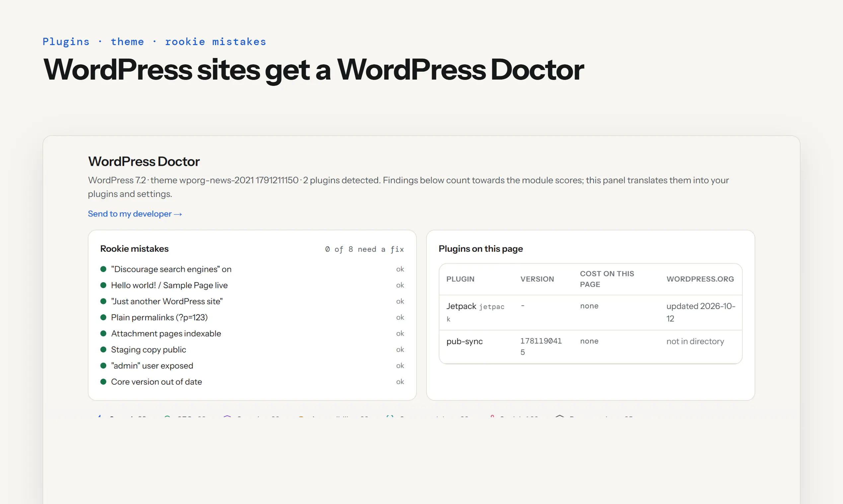Click the WORDPRESS.ORG column header

(x=700, y=279)
